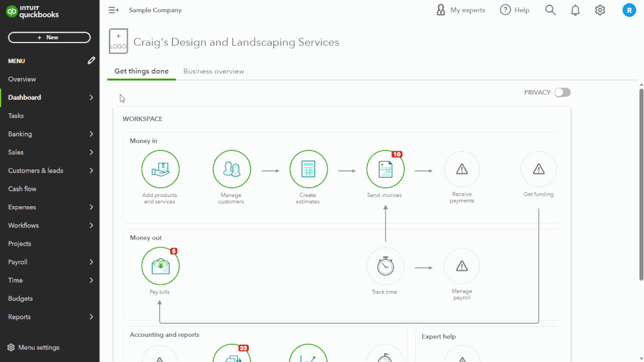The width and height of the screenshot is (644, 362).
Task: Edit the menu with pencil icon
Action: point(91,61)
